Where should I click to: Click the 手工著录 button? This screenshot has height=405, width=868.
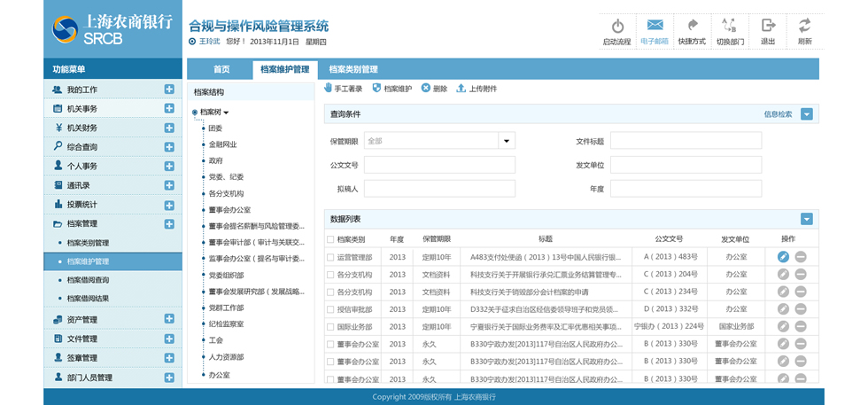coord(343,89)
